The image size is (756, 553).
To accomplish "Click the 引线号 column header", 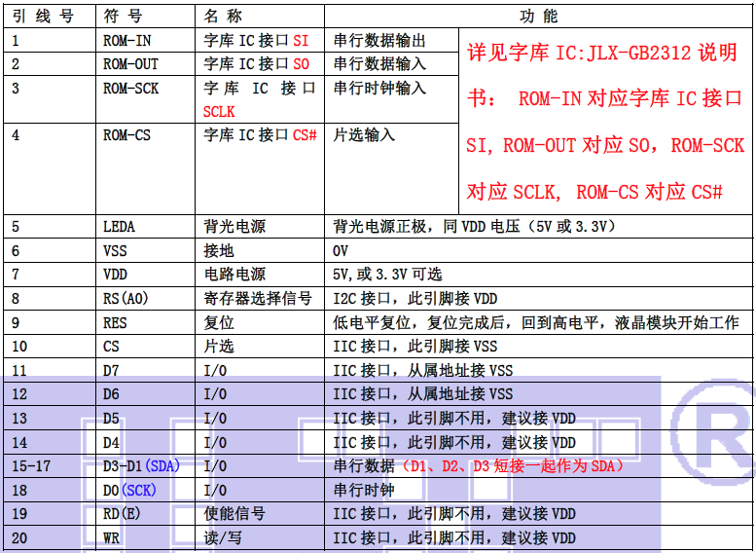I will (x=43, y=17).
